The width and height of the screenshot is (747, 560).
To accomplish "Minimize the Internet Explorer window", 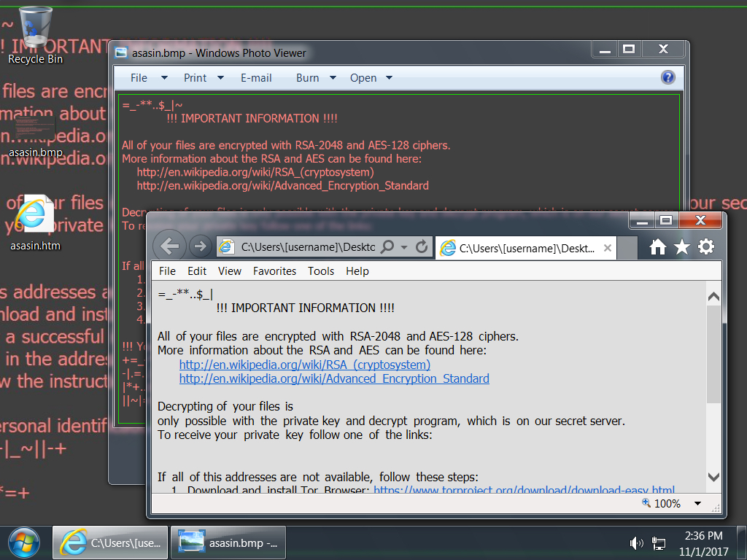I will pyautogui.click(x=642, y=220).
